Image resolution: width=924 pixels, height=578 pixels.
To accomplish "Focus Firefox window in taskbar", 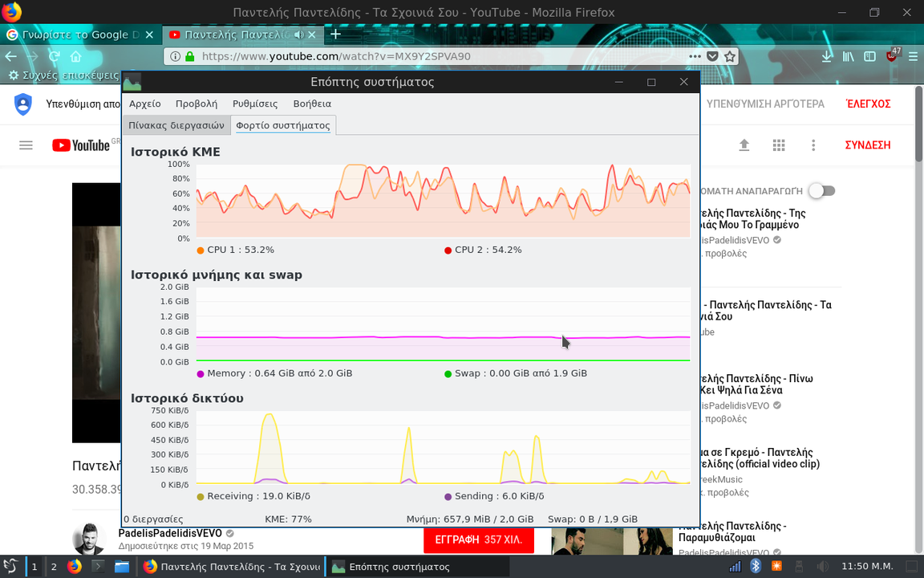I will click(x=232, y=567).
